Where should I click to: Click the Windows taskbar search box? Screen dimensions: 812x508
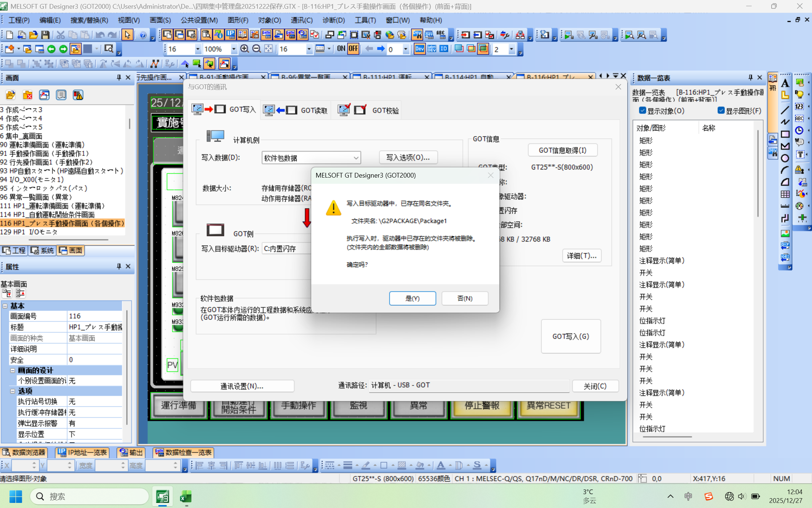point(89,496)
